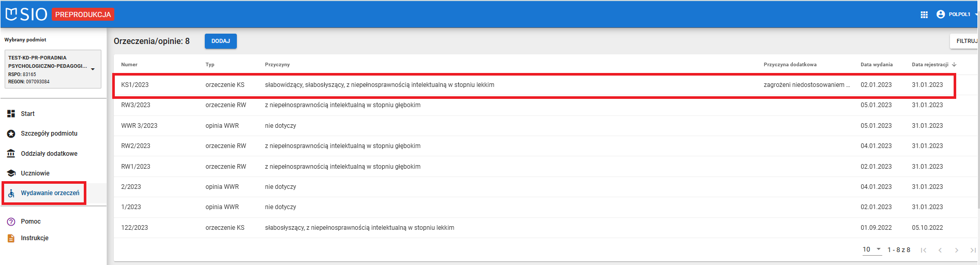980x265 pixels.
Task: Sort by Data rejestracji column
Action: pos(930,65)
